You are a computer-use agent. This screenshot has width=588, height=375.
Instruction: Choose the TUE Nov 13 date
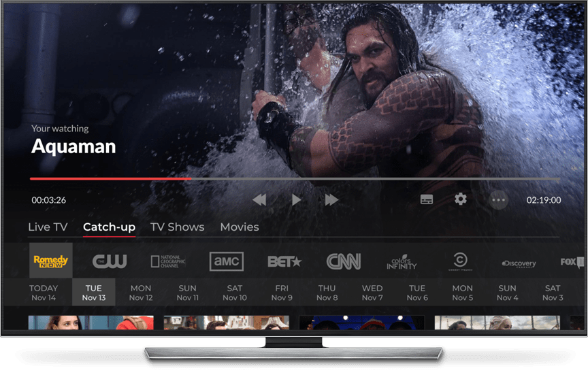tap(94, 293)
